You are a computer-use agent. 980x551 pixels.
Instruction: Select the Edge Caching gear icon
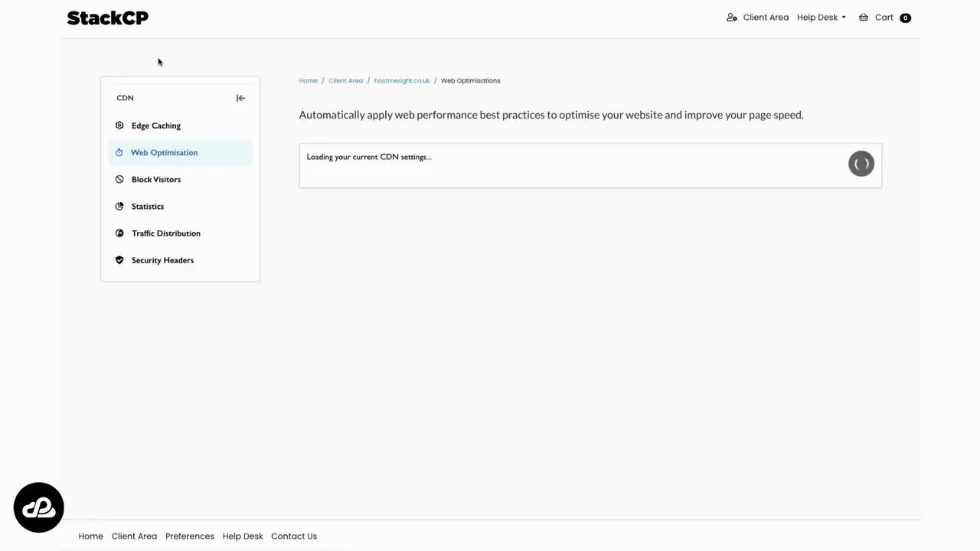(119, 125)
